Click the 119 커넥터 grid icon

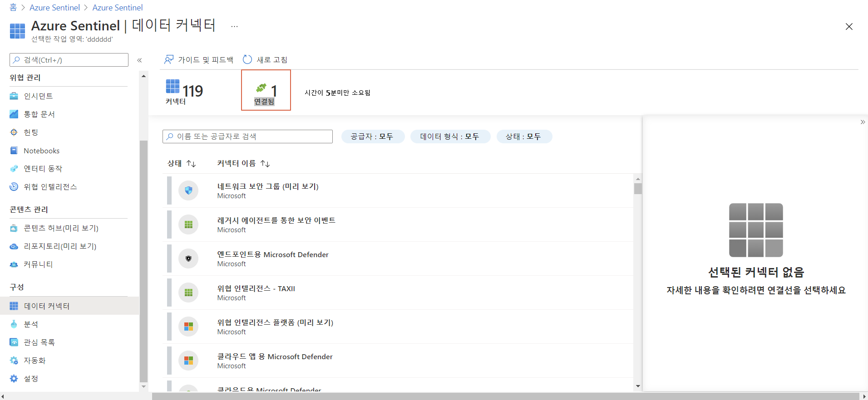click(173, 86)
